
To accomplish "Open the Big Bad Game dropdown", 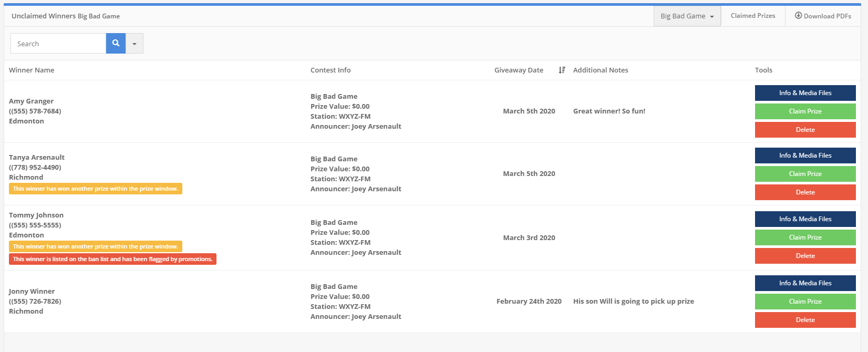I will point(687,16).
